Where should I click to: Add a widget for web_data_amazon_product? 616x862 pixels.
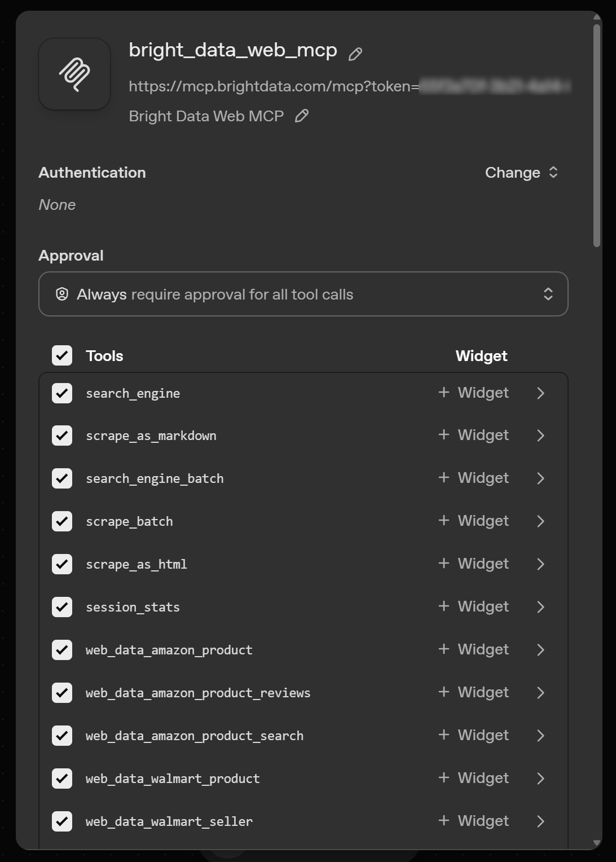[473, 649]
